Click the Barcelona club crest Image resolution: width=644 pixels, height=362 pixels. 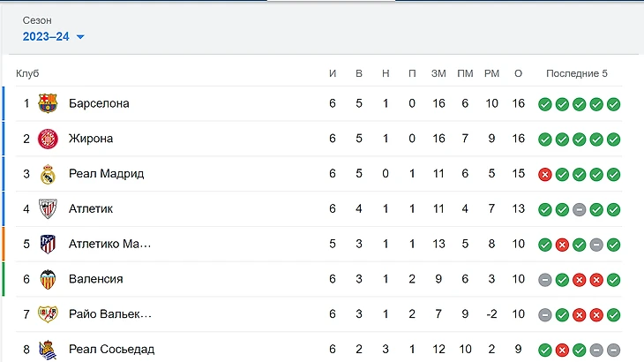click(x=48, y=103)
